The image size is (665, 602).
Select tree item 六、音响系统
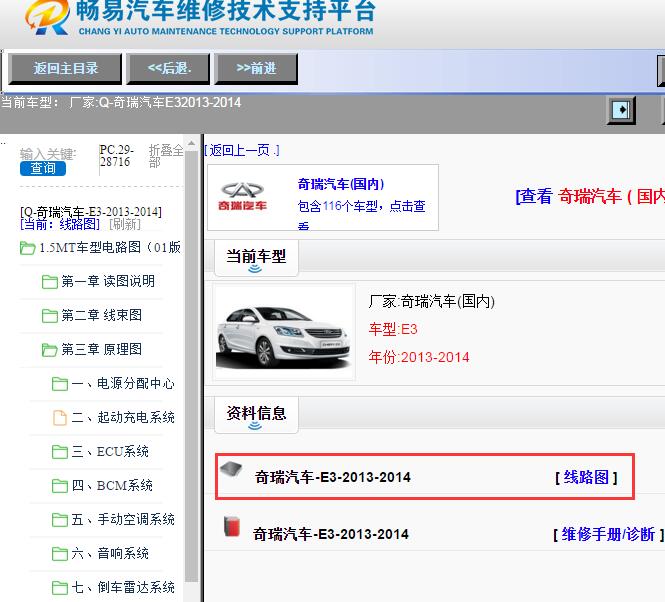[x=110, y=553]
